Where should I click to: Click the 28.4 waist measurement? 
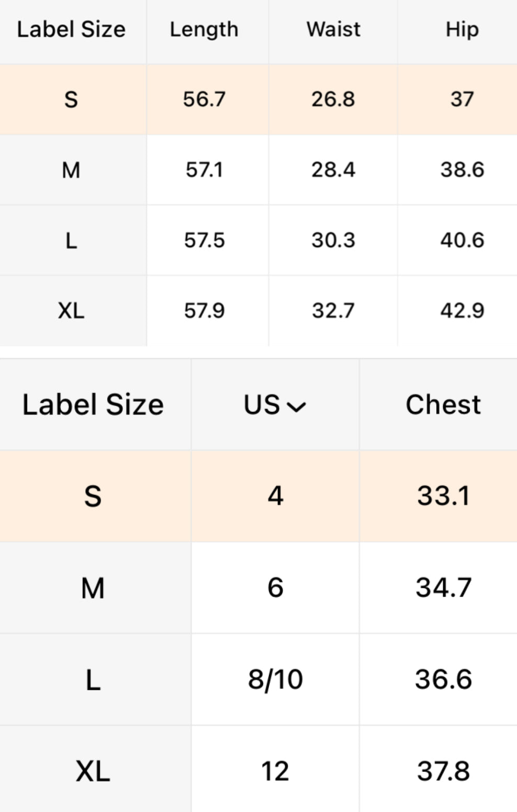333,170
